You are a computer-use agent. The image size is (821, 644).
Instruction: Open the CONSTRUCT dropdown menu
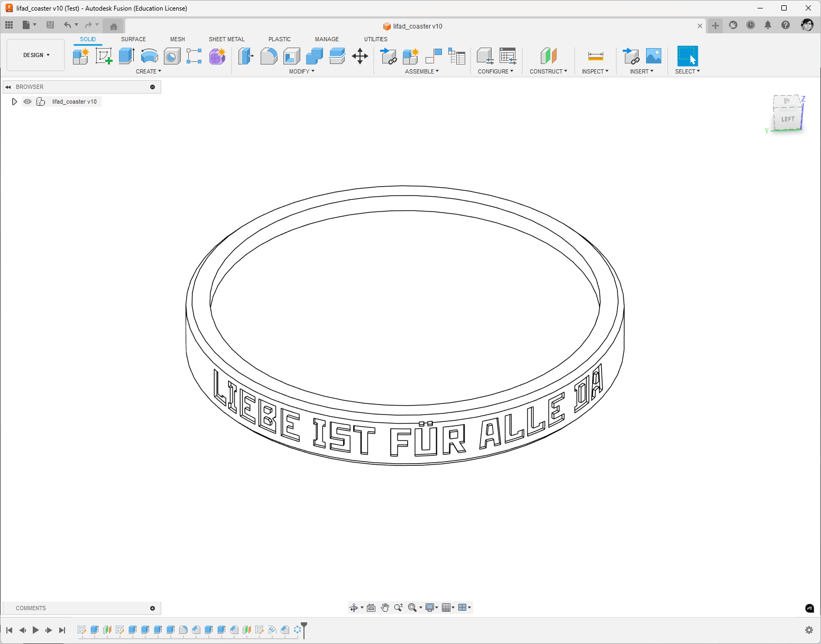(x=549, y=71)
